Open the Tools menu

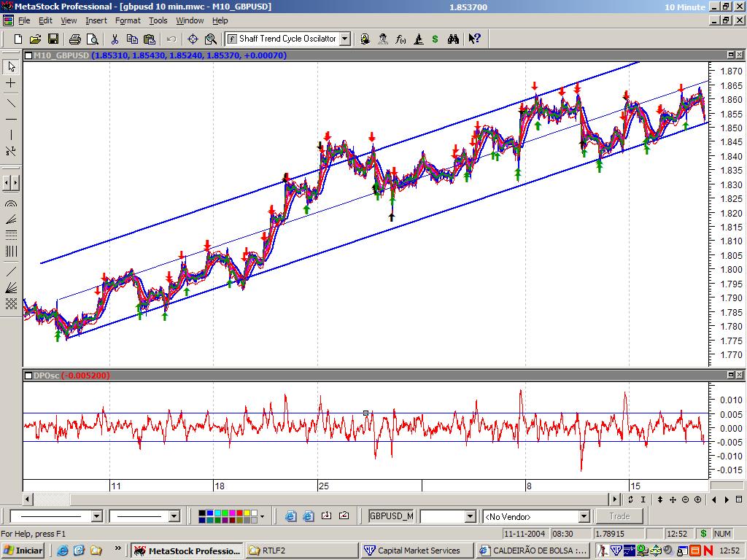coord(158,20)
